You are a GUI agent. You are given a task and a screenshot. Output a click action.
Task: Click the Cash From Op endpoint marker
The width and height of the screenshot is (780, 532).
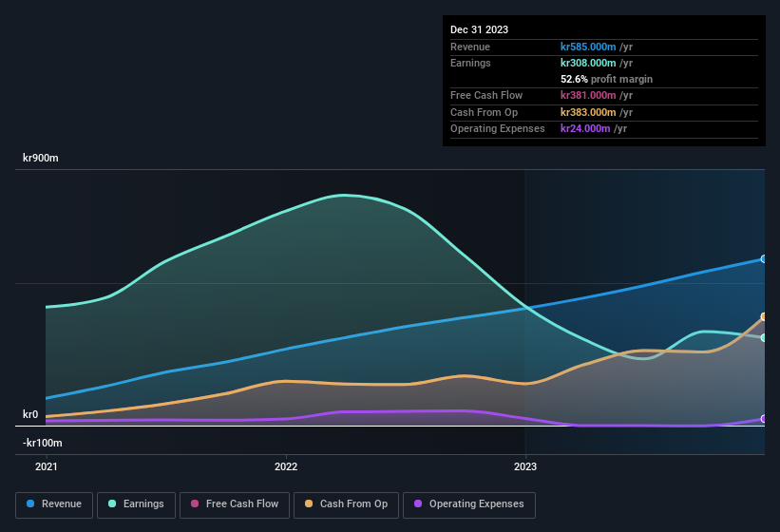tap(764, 316)
